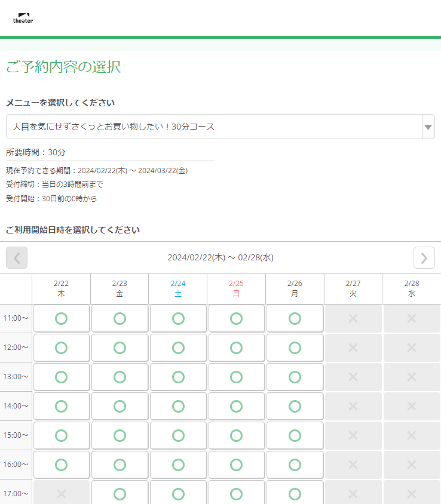Select the 15:00 circle under 2/26 Monday

tap(295, 435)
